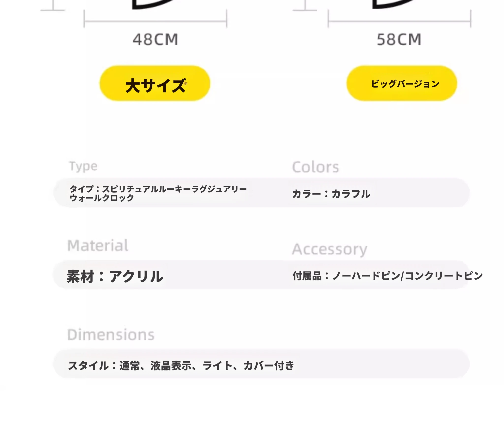The image size is (504, 428).
Task: Click the 付属品 pin accessories text
Action: tap(388, 276)
